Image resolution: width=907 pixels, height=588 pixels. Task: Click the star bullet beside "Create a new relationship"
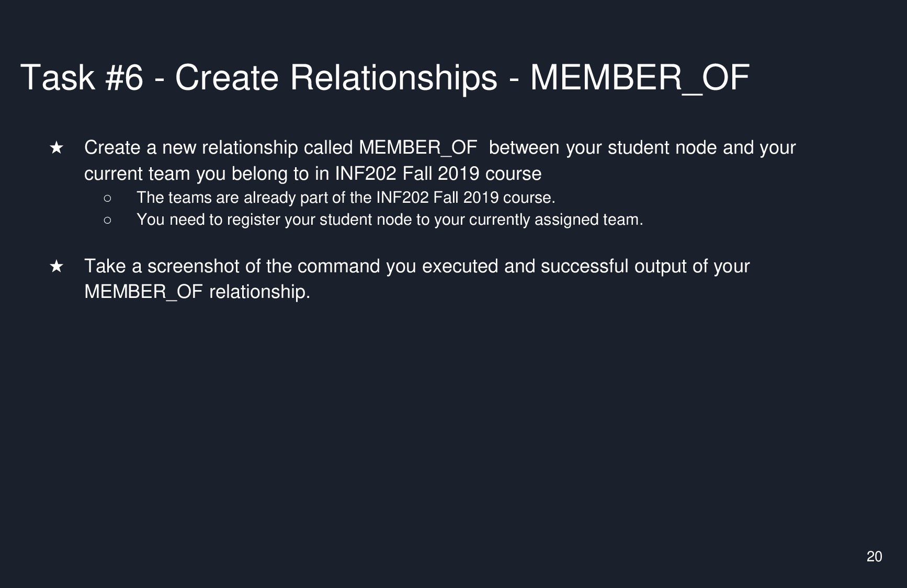click(56, 148)
